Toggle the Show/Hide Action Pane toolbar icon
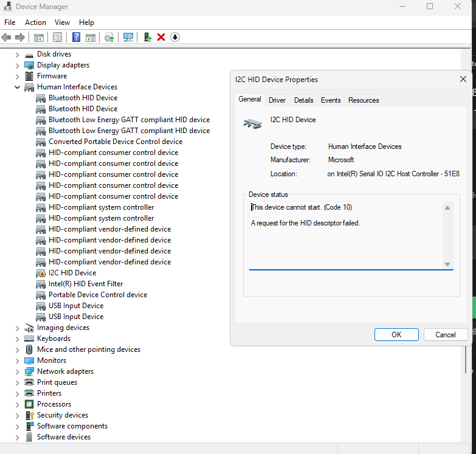476x454 pixels. tap(91, 37)
